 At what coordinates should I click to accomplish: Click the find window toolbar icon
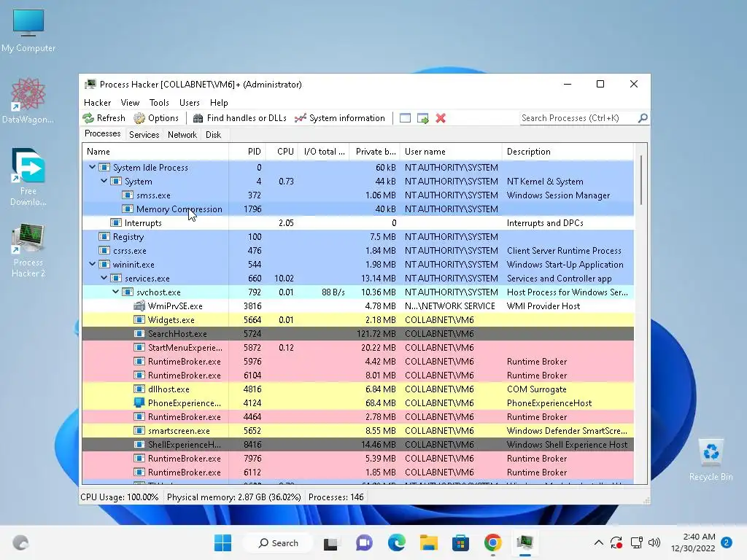[405, 118]
